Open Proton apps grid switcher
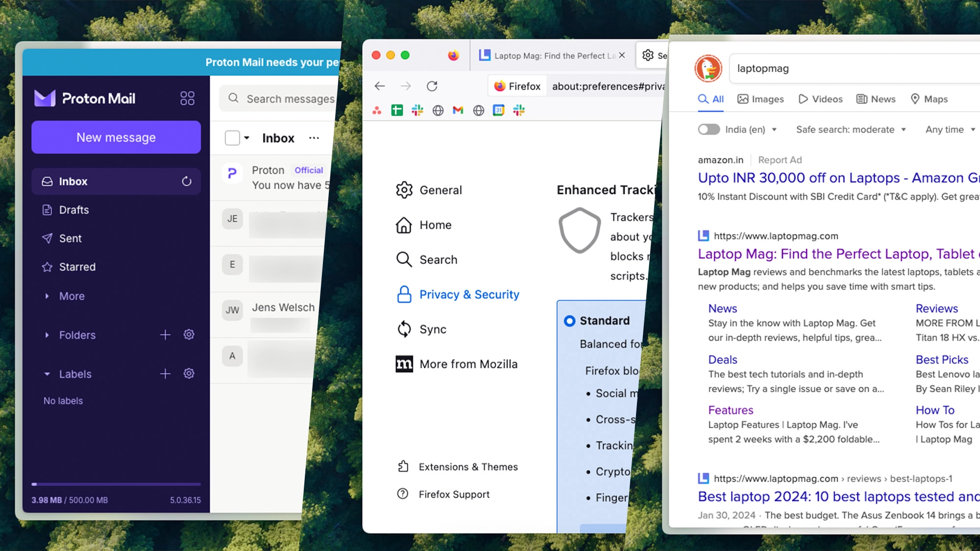Viewport: 980px width, 551px height. point(187,98)
